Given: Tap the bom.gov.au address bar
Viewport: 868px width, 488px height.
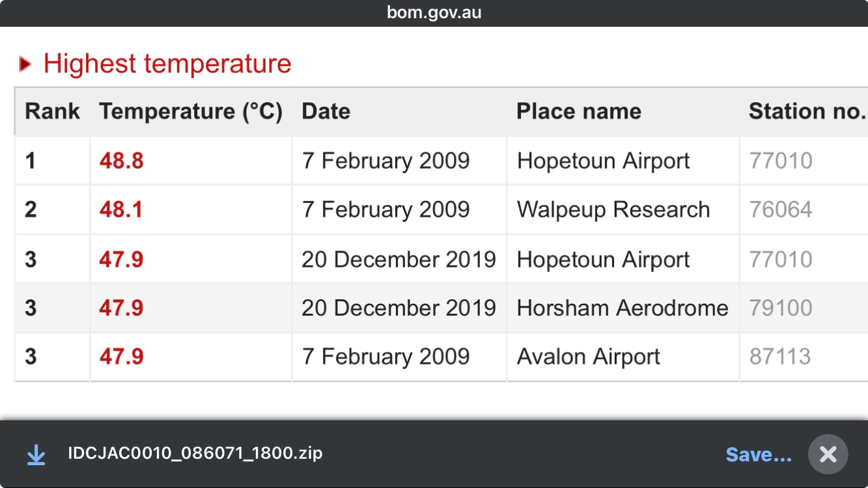Looking at the screenshot, I should pos(434,12).
